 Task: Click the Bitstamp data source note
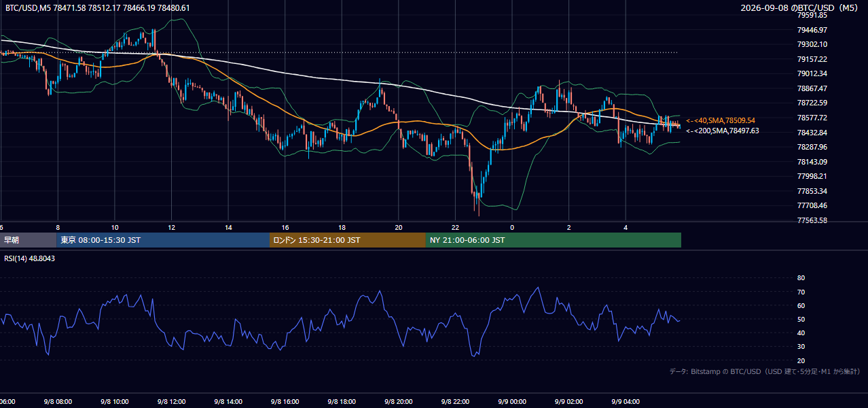tap(765, 371)
